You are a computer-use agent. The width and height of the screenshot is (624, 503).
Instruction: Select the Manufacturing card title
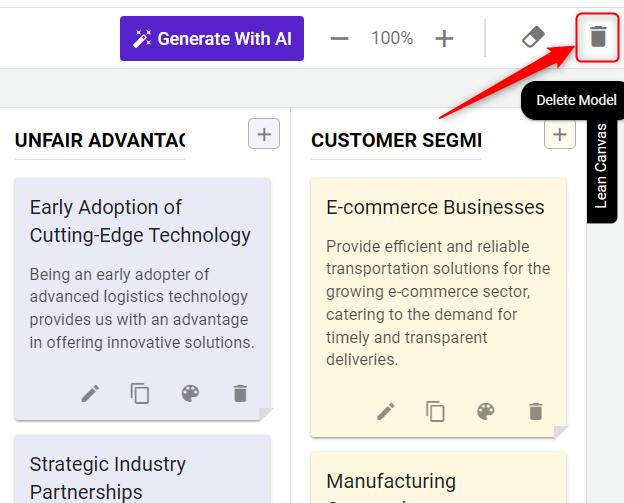click(391, 481)
